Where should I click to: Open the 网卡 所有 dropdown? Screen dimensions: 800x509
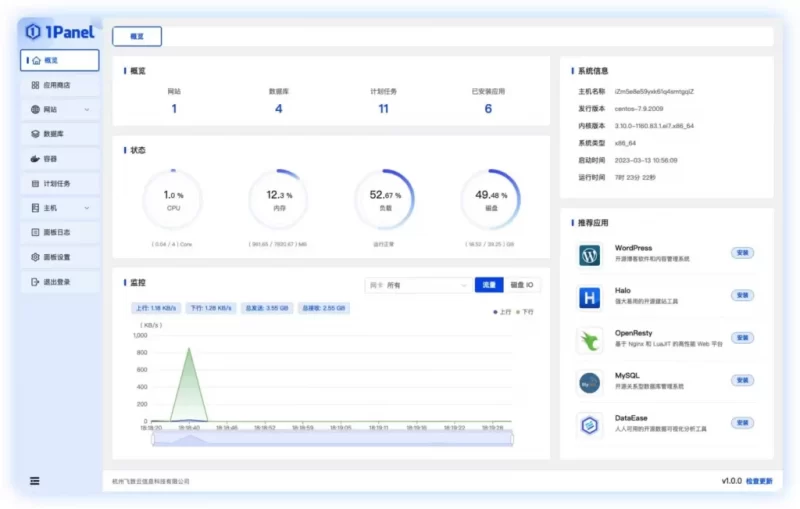click(x=417, y=285)
